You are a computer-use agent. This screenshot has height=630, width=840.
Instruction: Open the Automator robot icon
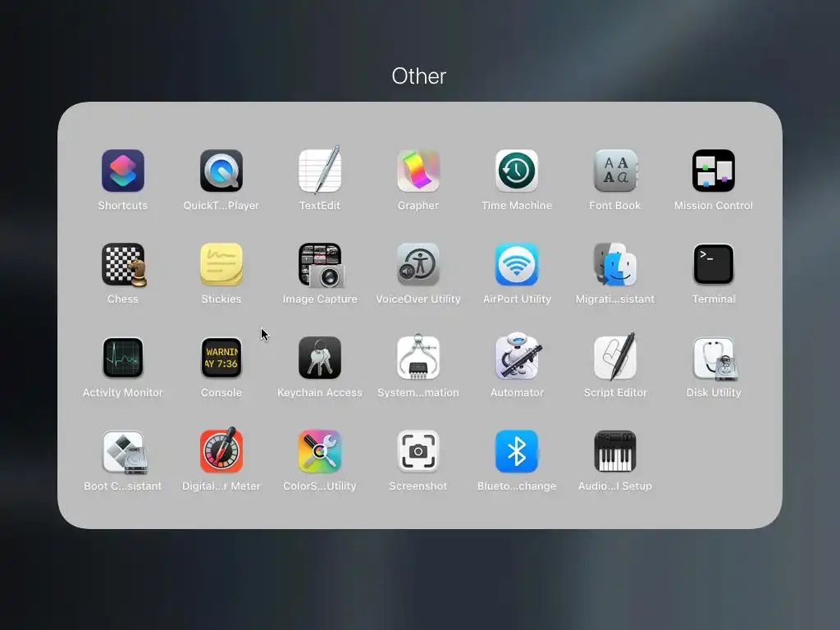(518, 356)
